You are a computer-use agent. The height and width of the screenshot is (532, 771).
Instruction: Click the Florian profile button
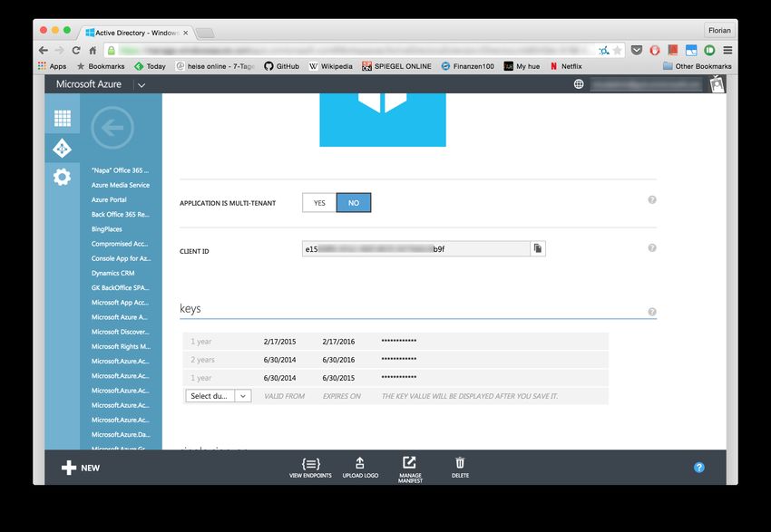[719, 31]
